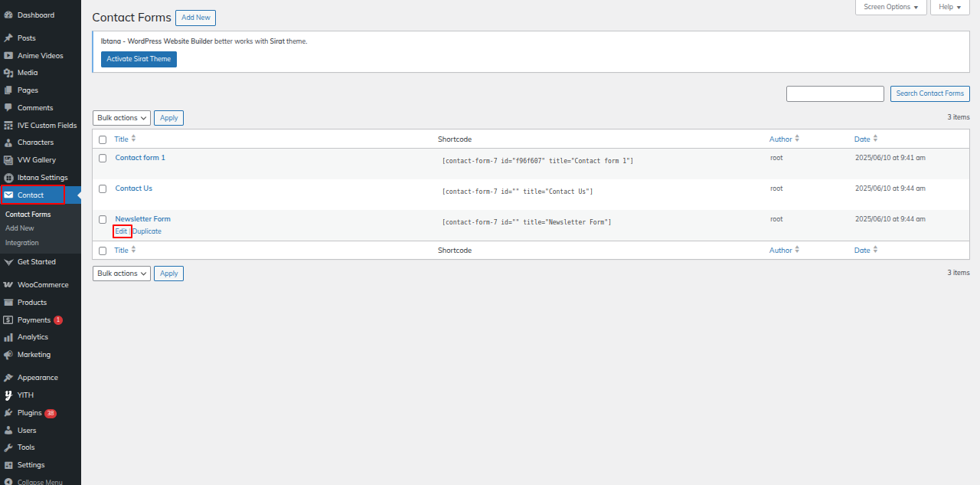Click the Media icon in sidebar
The width and height of the screenshot is (980, 485).
8,73
